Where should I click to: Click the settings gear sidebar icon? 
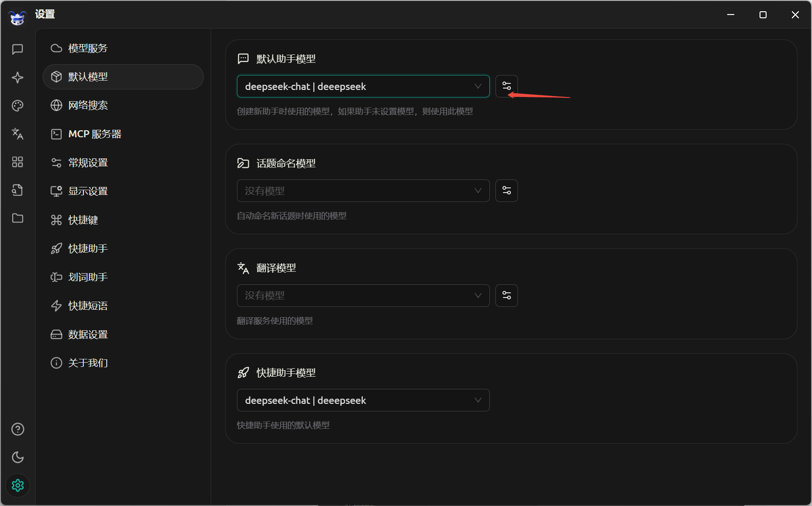pyautogui.click(x=18, y=485)
